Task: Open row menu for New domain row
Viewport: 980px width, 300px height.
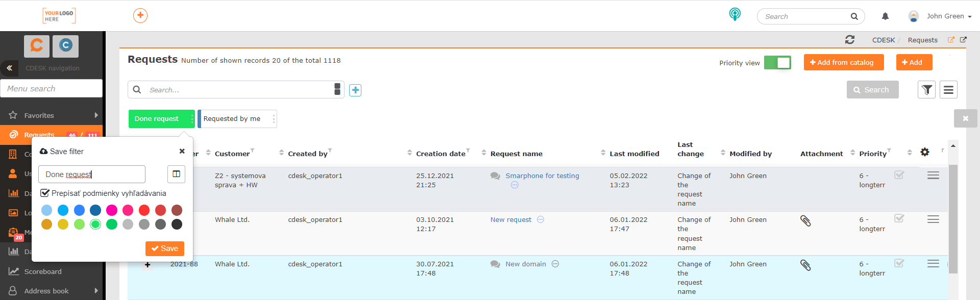Action: pos(933,264)
